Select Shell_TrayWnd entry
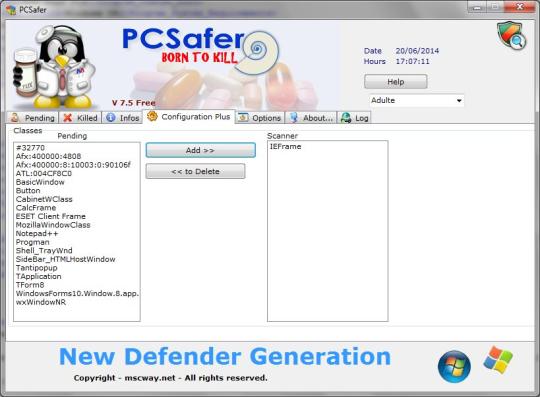This screenshot has height=397, width=540. click(44, 251)
